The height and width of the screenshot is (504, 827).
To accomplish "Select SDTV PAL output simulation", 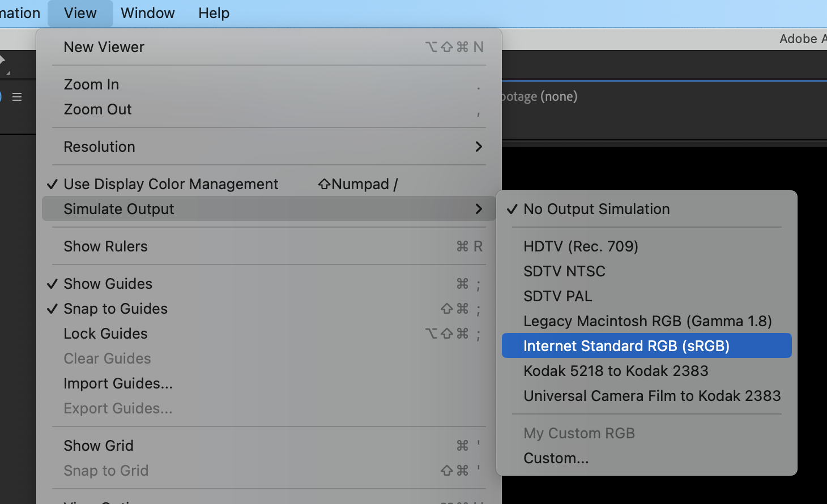I will click(x=557, y=296).
